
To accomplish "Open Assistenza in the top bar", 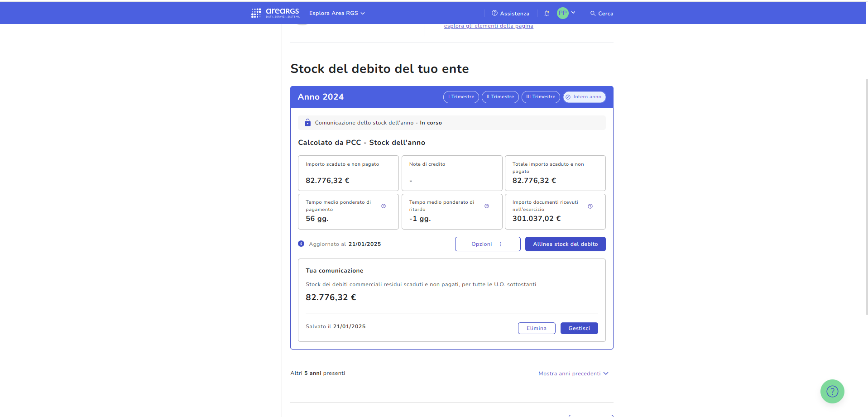I will pos(510,14).
